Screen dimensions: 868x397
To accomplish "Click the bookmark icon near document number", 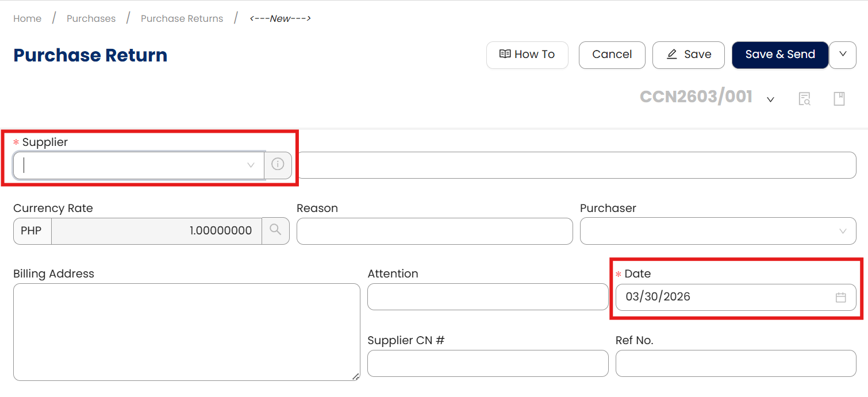I will 839,99.
